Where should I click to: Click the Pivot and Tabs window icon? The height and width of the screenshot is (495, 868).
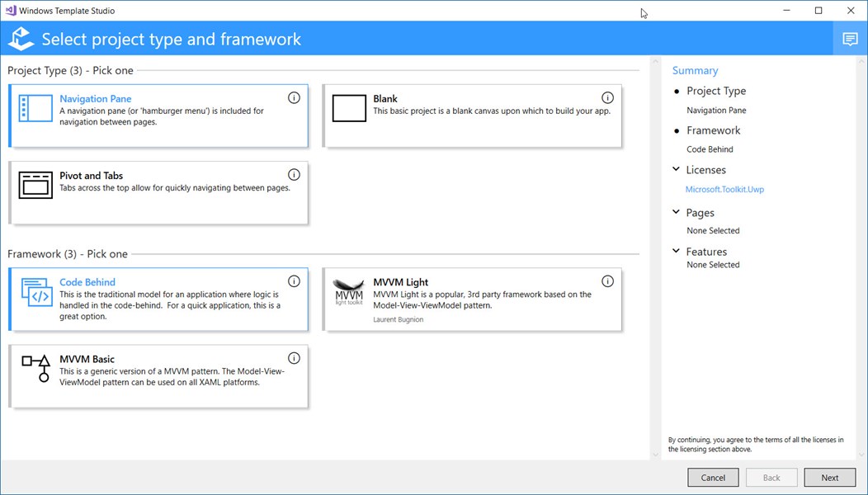[35, 185]
